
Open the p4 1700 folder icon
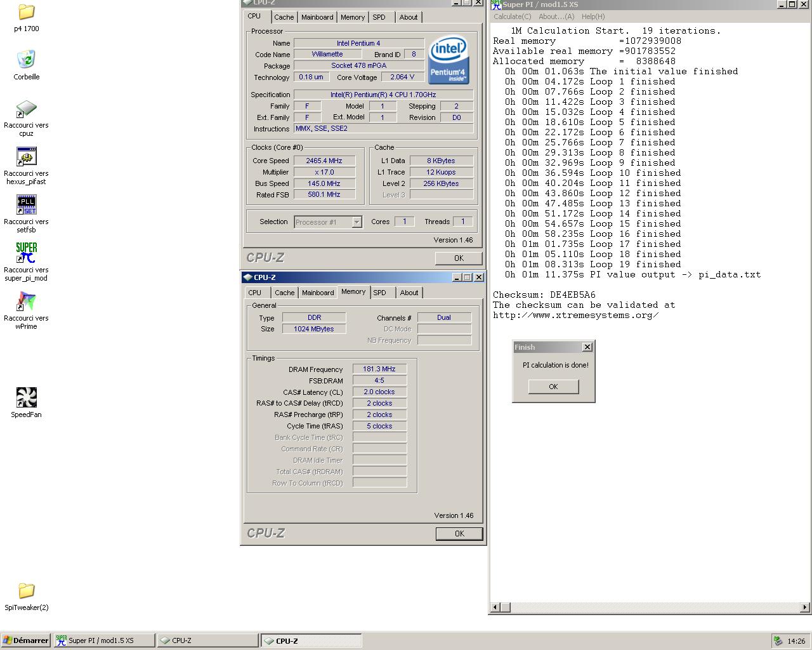[x=26, y=11]
